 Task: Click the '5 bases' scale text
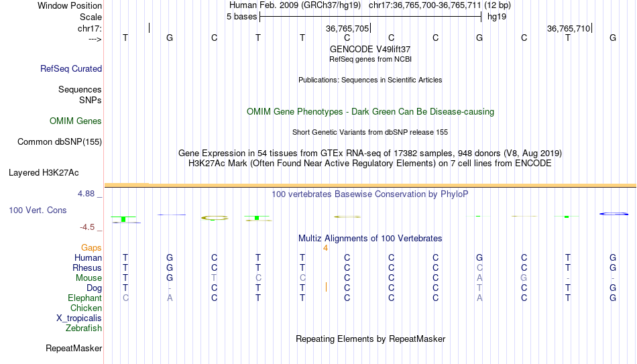point(241,17)
